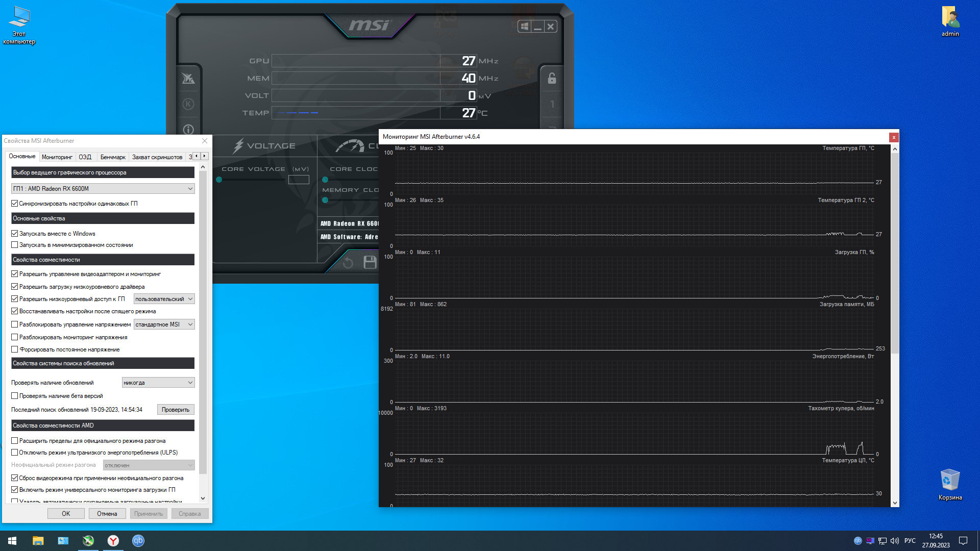The image size is (980, 551).
Task: Expand the пользовательский access dropdown
Action: pos(164,299)
